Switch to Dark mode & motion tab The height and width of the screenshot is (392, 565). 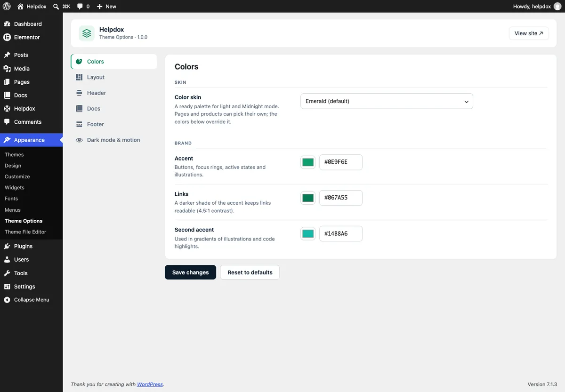[114, 140]
